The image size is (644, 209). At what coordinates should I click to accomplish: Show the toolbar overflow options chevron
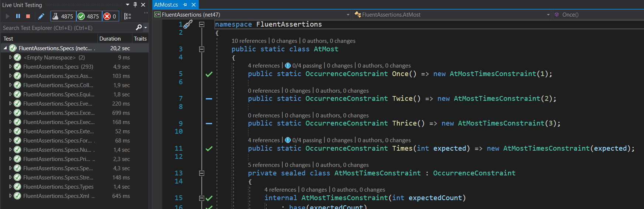coord(146,13)
